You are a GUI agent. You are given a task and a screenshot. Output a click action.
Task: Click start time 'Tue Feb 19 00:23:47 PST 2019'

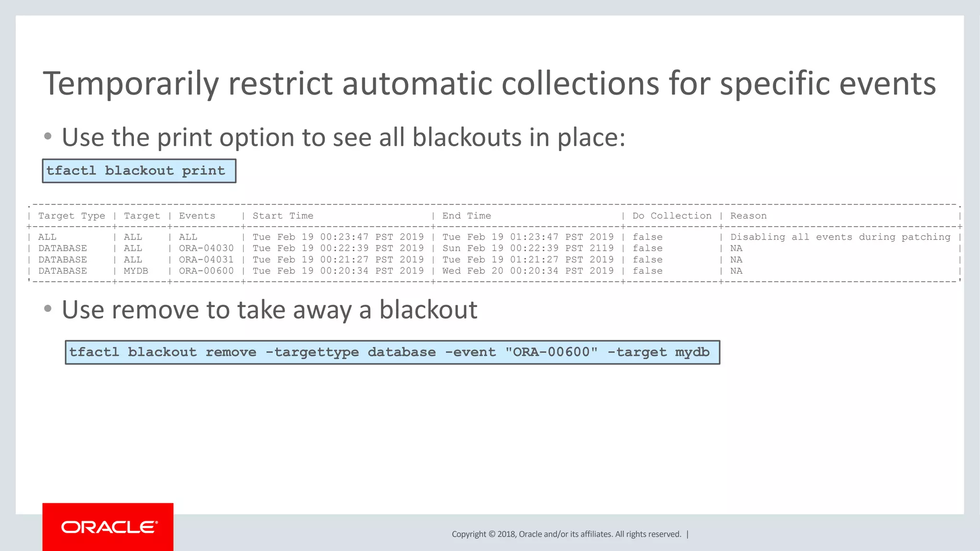[x=338, y=237]
